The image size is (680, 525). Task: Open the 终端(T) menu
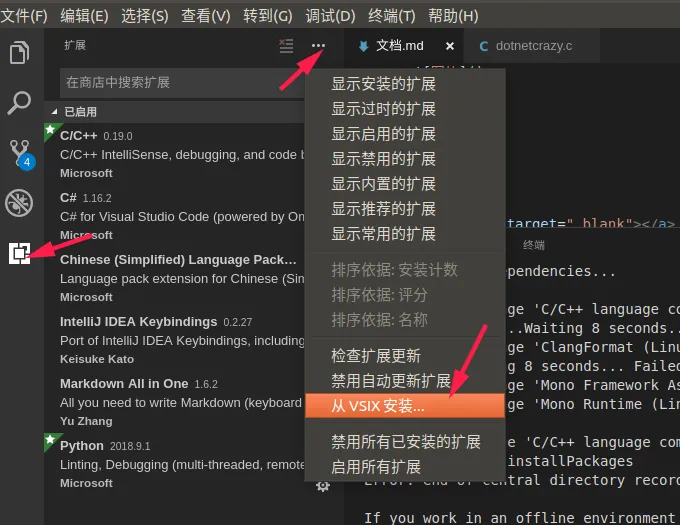coord(392,16)
